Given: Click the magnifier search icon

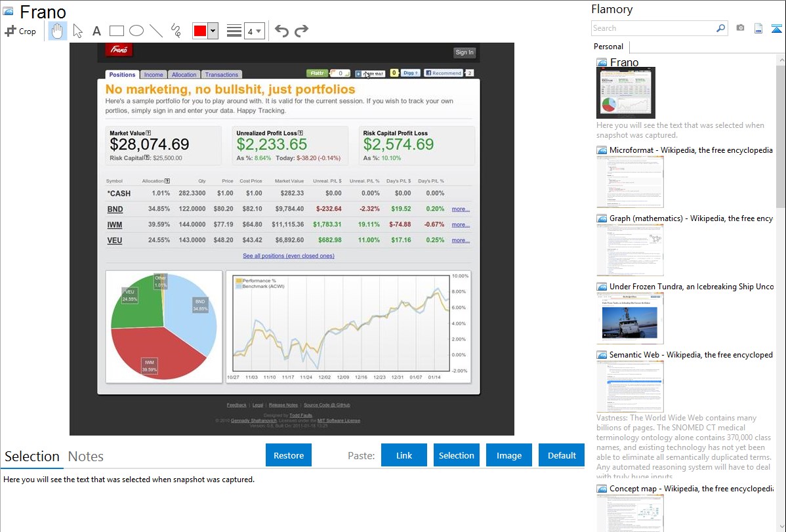Looking at the screenshot, I should (720, 28).
